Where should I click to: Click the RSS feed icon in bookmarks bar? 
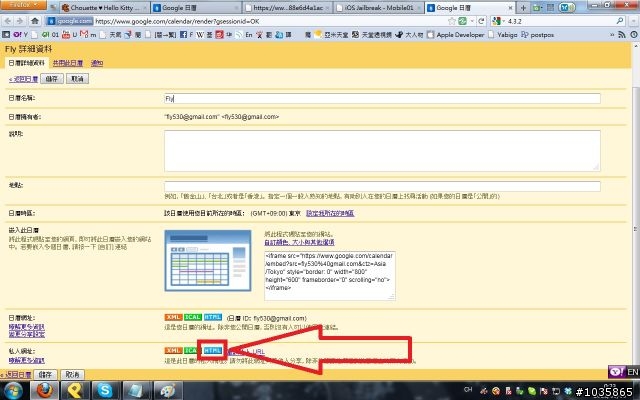click(622, 35)
